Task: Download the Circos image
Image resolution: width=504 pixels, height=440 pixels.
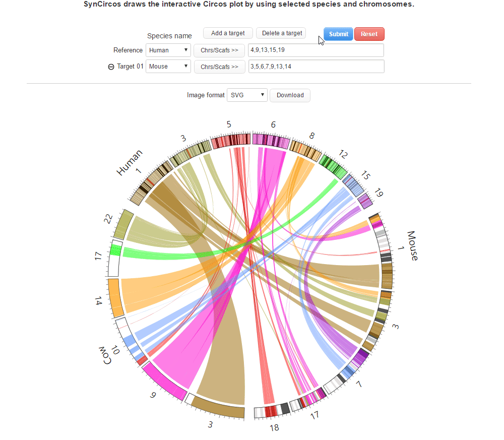Action: (290, 95)
